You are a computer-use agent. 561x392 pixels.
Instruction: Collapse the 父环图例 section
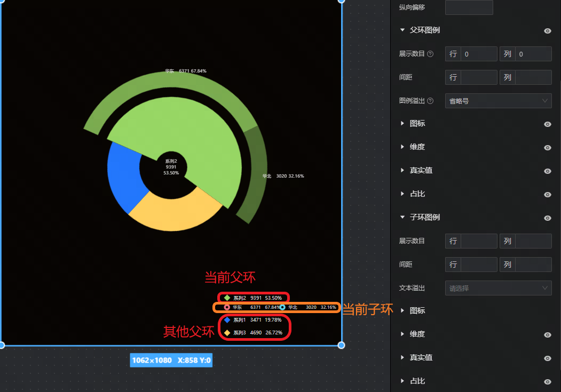click(x=402, y=30)
